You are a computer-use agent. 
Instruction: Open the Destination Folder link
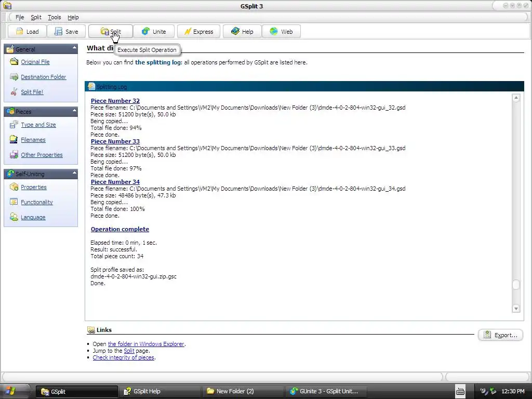tap(44, 77)
